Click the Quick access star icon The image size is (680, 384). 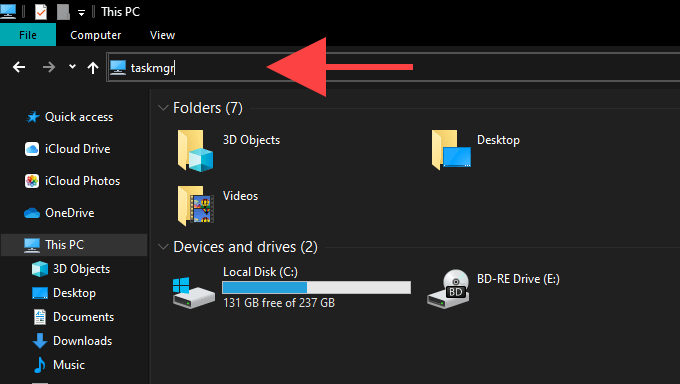pos(33,117)
